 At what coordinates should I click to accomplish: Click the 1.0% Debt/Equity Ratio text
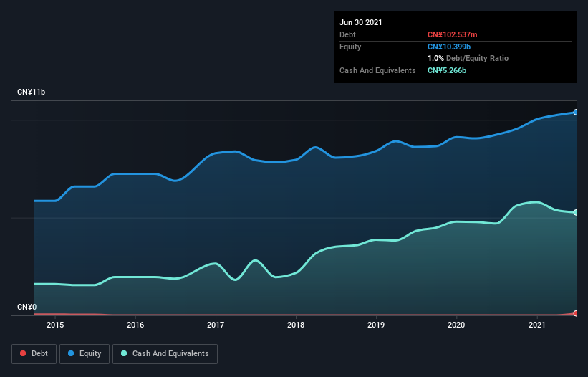(468, 59)
